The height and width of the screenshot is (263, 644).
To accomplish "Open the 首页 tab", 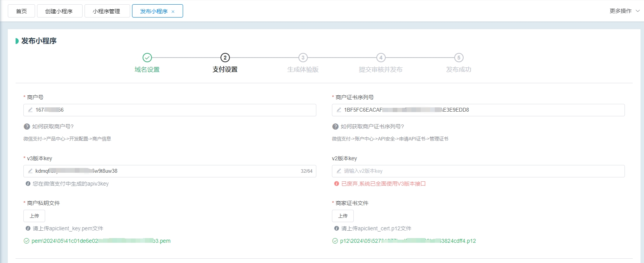I will [x=21, y=11].
